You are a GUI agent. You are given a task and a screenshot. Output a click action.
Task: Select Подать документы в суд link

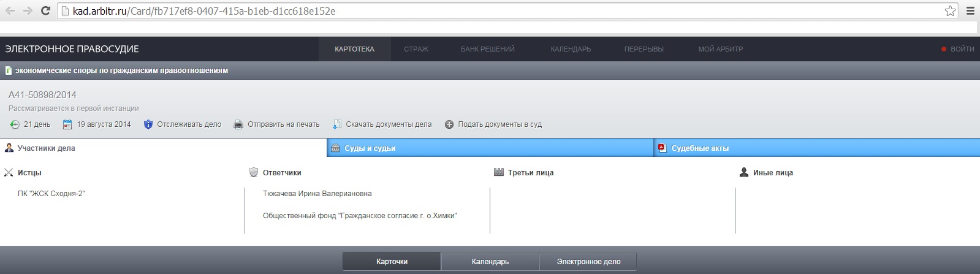pos(500,124)
